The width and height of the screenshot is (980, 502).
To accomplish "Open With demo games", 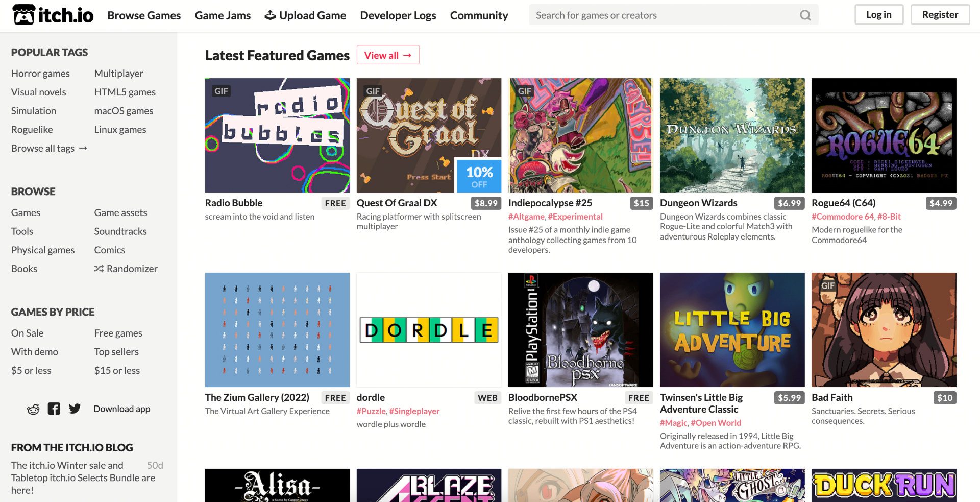I will pyautogui.click(x=35, y=352).
